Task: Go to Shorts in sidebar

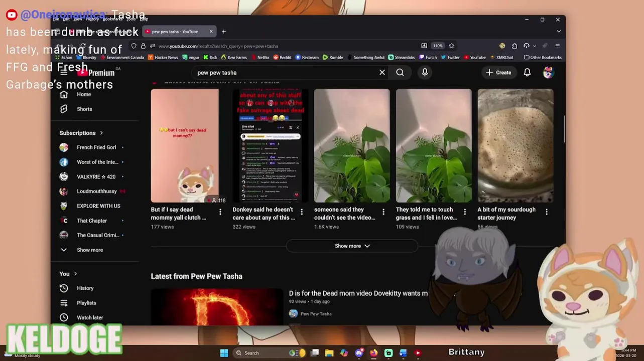Action: [x=84, y=109]
